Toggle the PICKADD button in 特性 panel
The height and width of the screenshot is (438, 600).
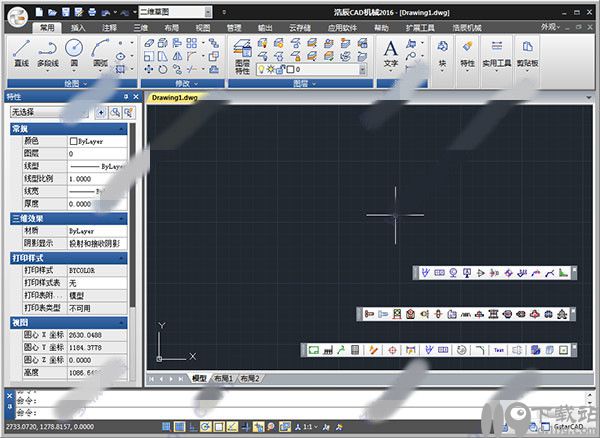[x=101, y=112]
